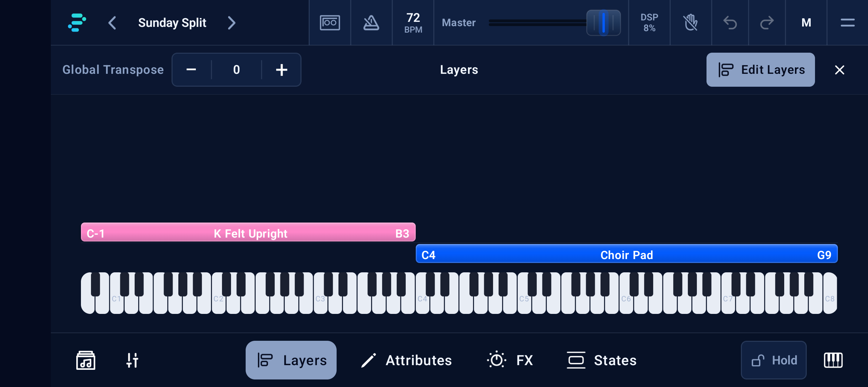Increase Global Transpose with the plus button
The height and width of the screenshot is (387, 868).
(281, 70)
